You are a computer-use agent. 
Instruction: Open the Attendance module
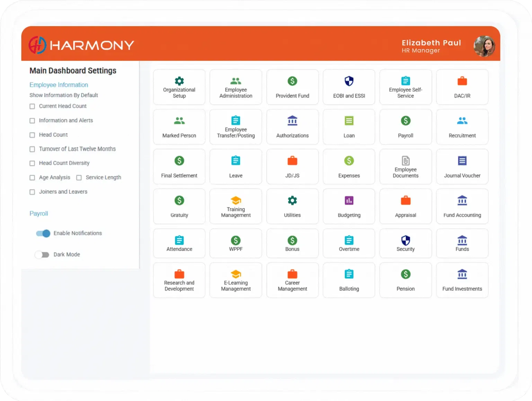pos(179,243)
